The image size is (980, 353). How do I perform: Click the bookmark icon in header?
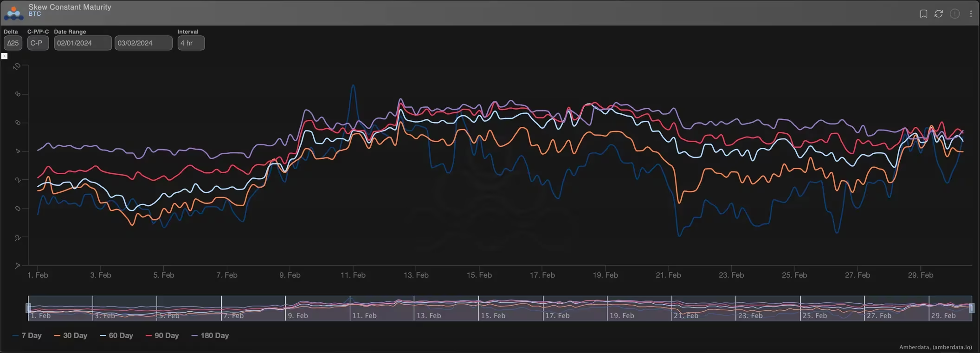(x=923, y=14)
